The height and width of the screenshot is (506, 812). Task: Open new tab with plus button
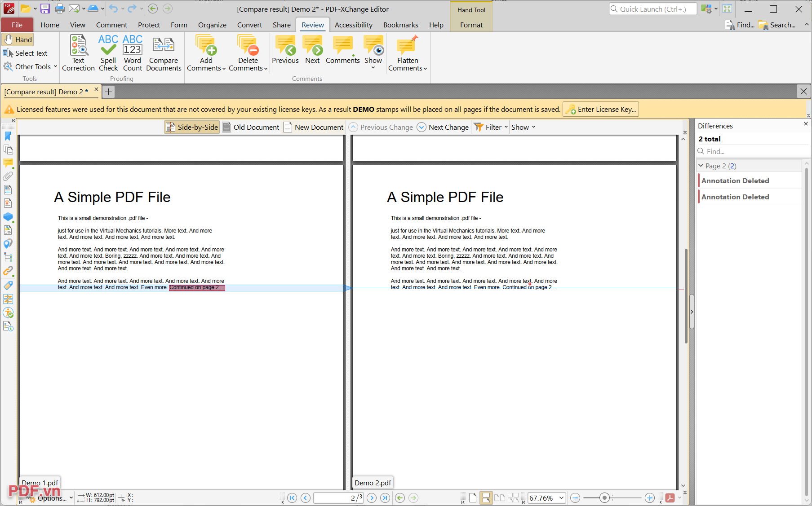(108, 92)
